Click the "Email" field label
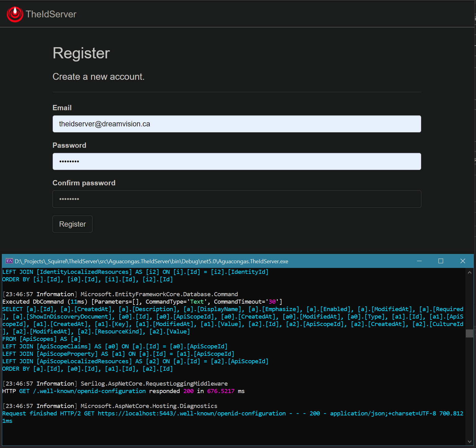This screenshot has width=476, height=448. [x=62, y=108]
